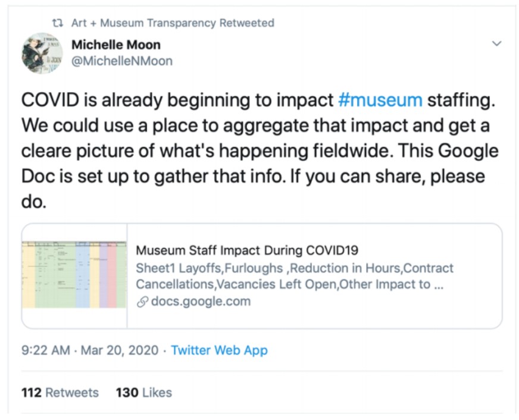Open Michelle Moon's profile avatar

click(x=42, y=53)
